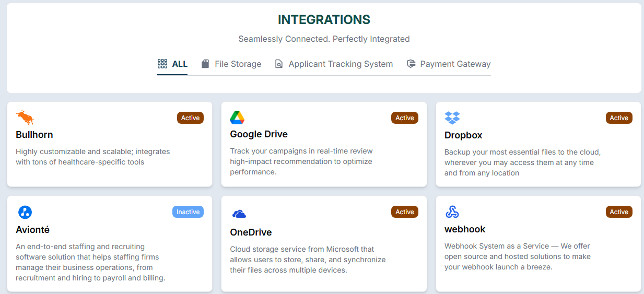The width and height of the screenshot is (644, 294).
Task: Open the Avionté card title
Action: (x=33, y=229)
